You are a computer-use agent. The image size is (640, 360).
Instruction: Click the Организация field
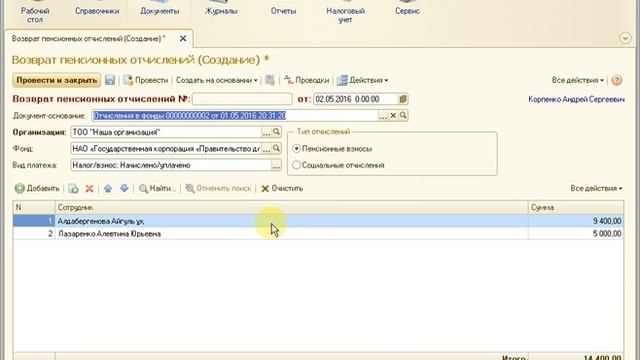(166, 132)
